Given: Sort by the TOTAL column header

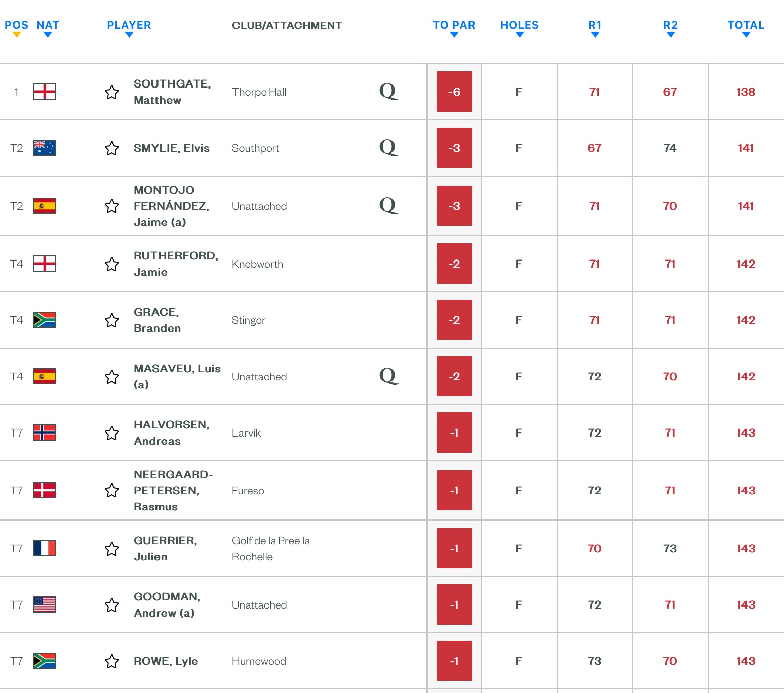Looking at the screenshot, I should (x=746, y=26).
